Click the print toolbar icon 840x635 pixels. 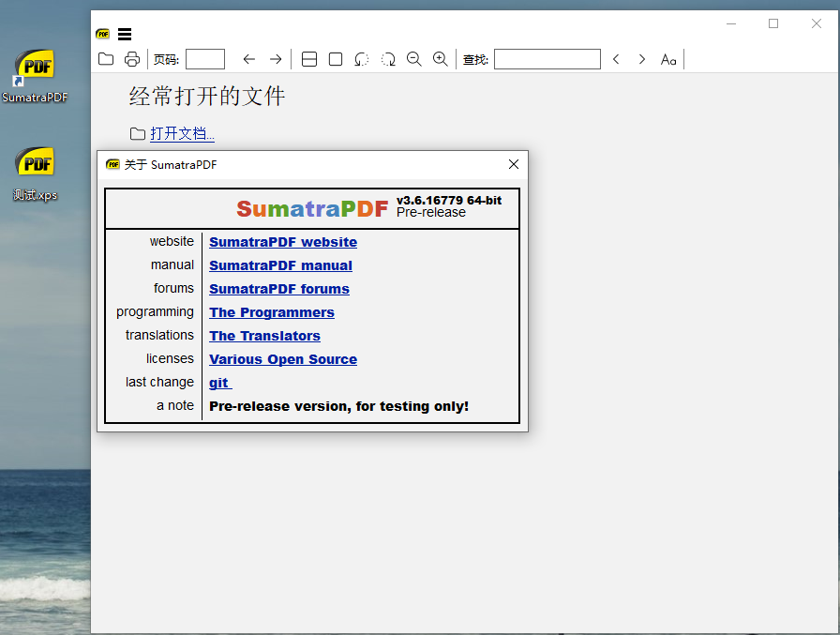[x=132, y=59]
